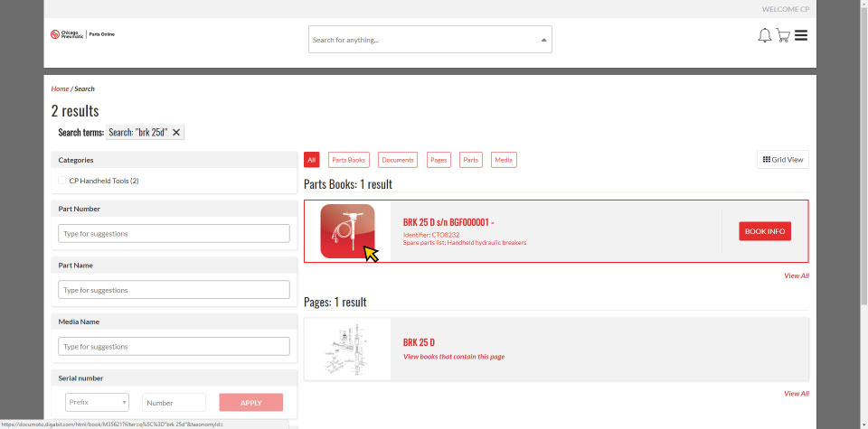The image size is (868, 429).
Task: Select the All filter tab
Action: coord(312,160)
